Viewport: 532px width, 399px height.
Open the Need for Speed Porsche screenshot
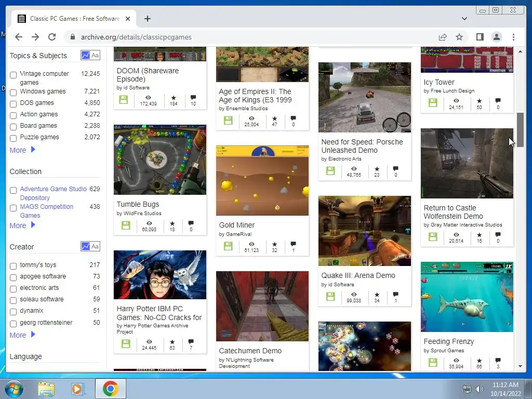365,97
